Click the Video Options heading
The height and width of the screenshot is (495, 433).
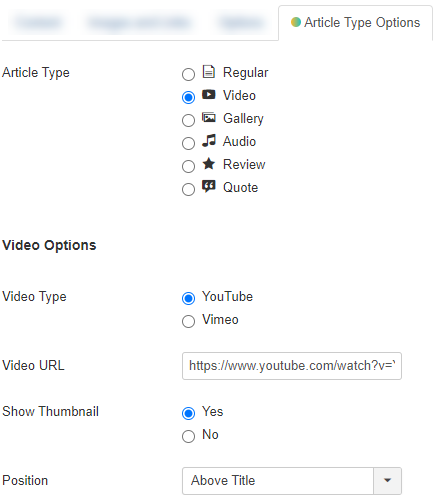[49, 245]
